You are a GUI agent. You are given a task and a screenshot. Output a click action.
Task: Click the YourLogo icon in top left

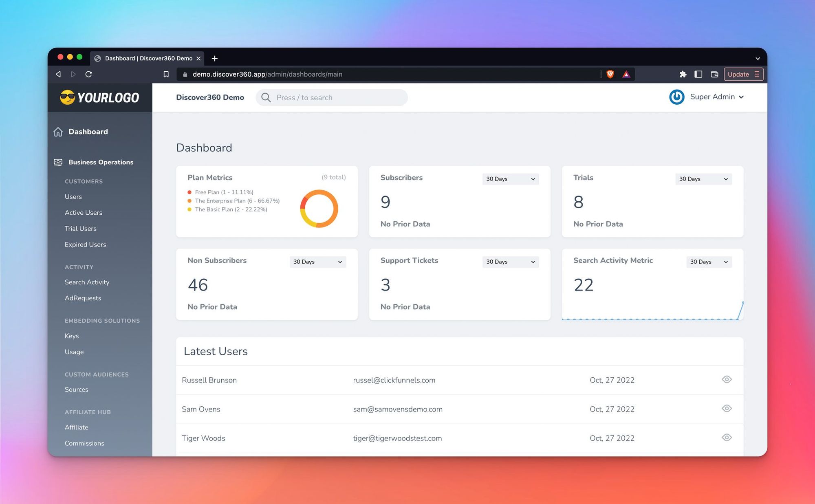click(65, 97)
